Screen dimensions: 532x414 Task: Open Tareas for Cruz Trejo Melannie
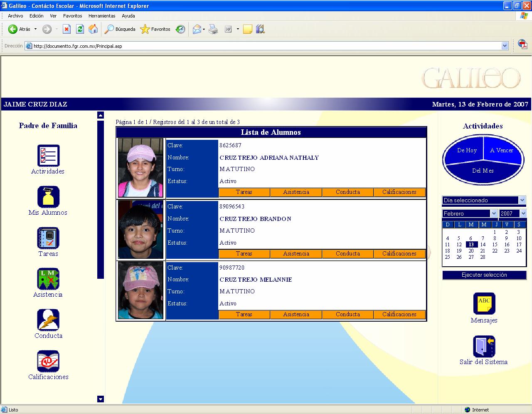pos(244,315)
